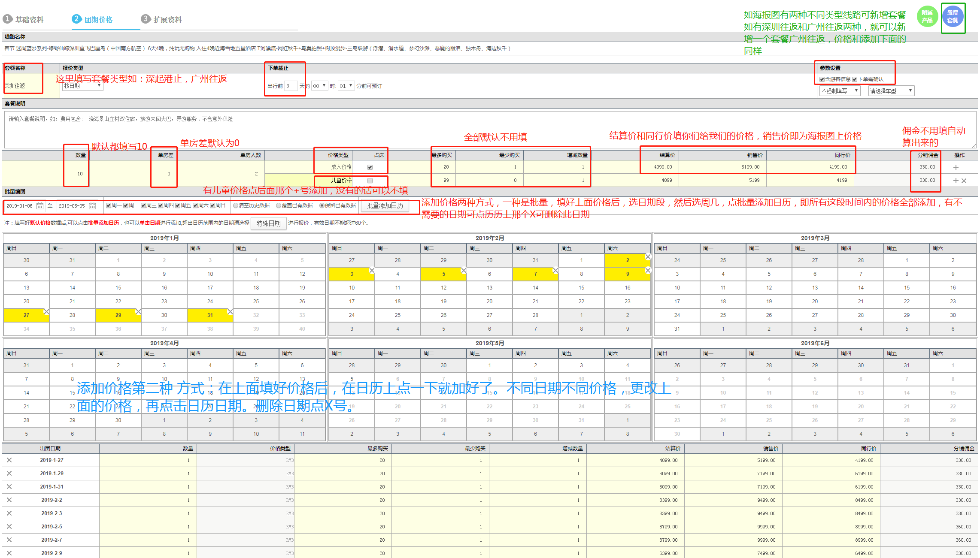Remove February 5 from calendar via X
Viewport: 980px width, 558px height.
click(x=464, y=270)
